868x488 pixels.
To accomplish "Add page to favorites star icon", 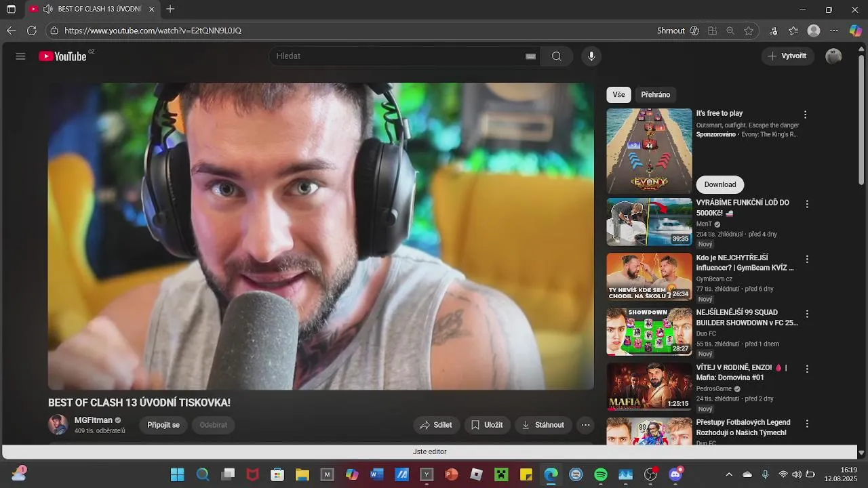I will point(749,30).
